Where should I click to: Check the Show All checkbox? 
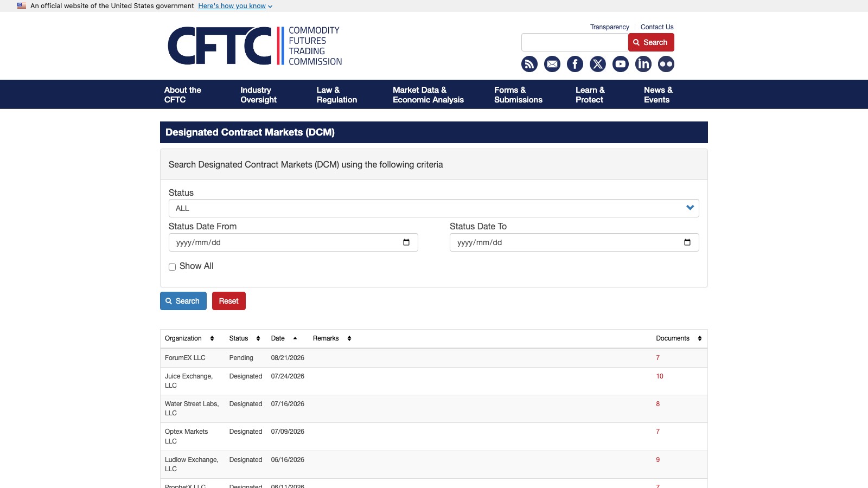pyautogui.click(x=172, y=267)
